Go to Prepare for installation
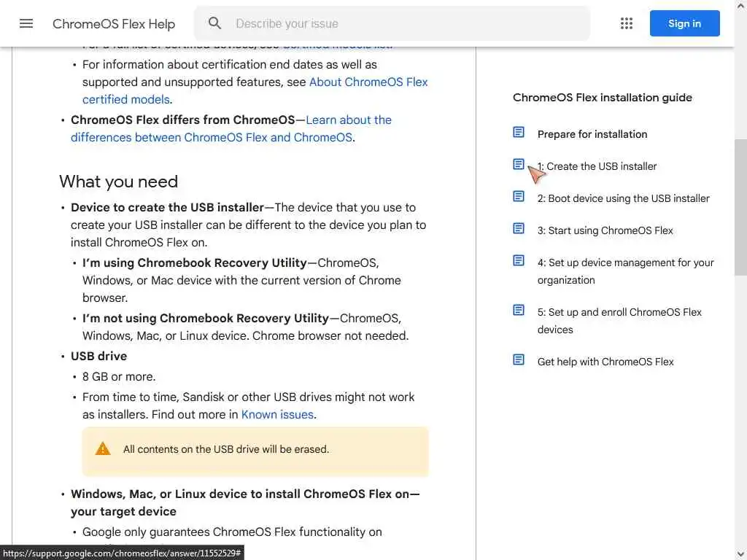This screenshot has width=747, height=560. pos(592,134)
